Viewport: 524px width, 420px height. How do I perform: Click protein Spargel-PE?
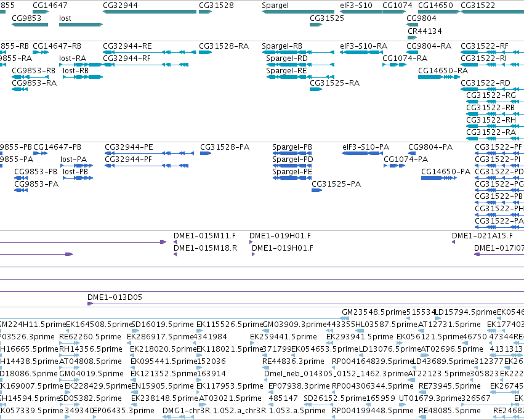tap(292, 172)
